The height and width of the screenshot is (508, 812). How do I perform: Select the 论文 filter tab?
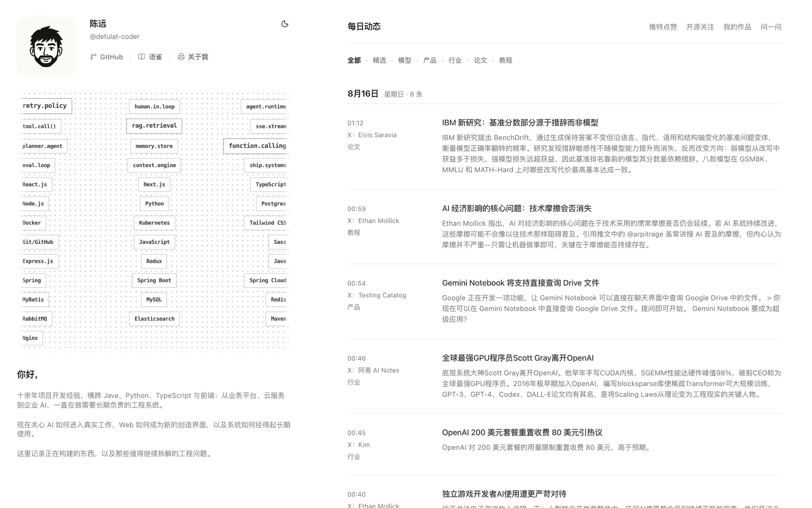click(480, 60)
